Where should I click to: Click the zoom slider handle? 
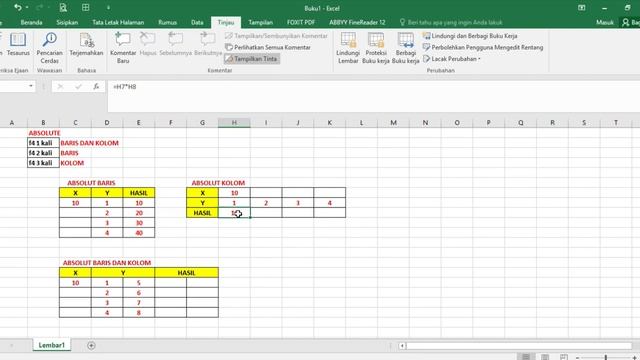[x=606, y=358]
